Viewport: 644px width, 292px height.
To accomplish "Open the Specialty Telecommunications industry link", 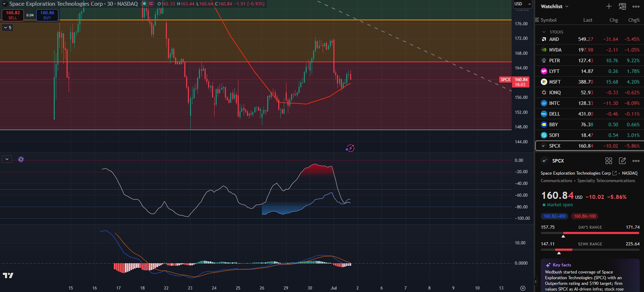I will (606, 181).
